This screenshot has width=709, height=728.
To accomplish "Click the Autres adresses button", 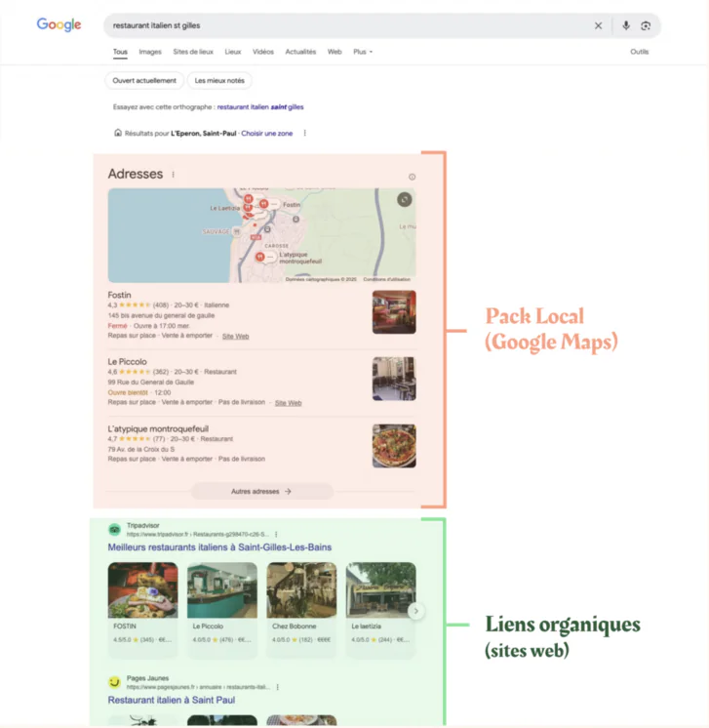I will tap(262, 491).
